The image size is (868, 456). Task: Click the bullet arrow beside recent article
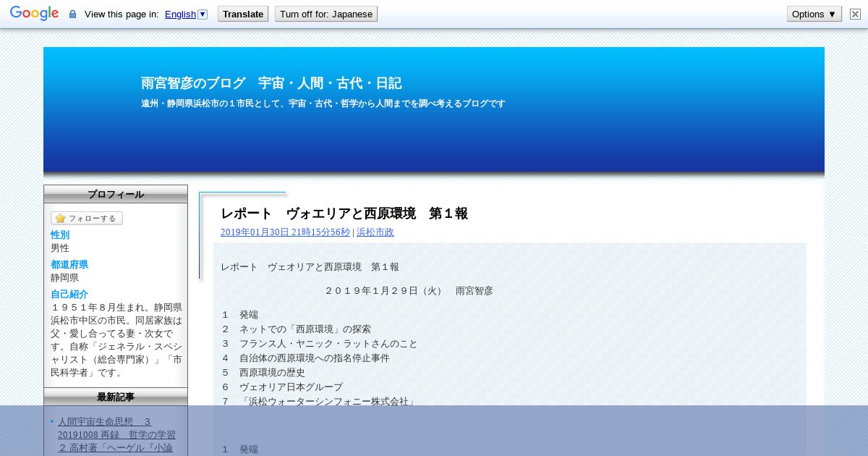(53, 421)
